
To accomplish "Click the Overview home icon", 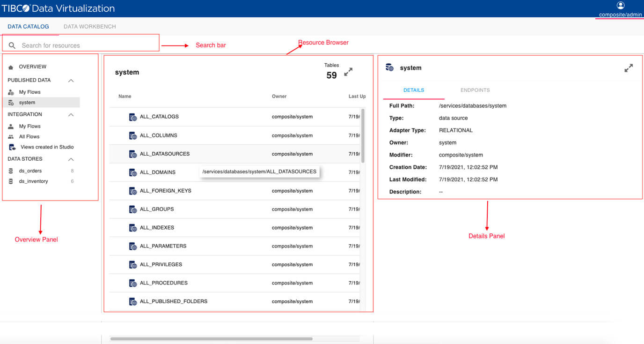I will (11, 67).
